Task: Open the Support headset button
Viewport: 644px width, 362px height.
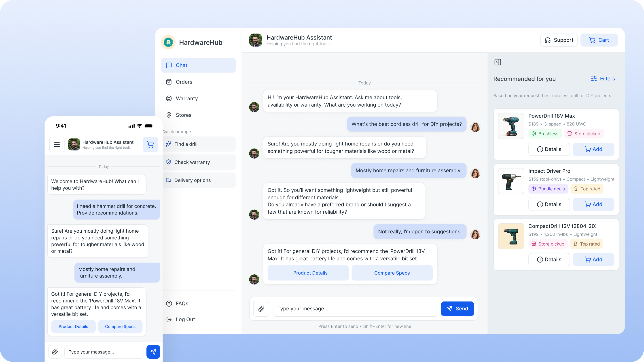Action: [559, 40]
